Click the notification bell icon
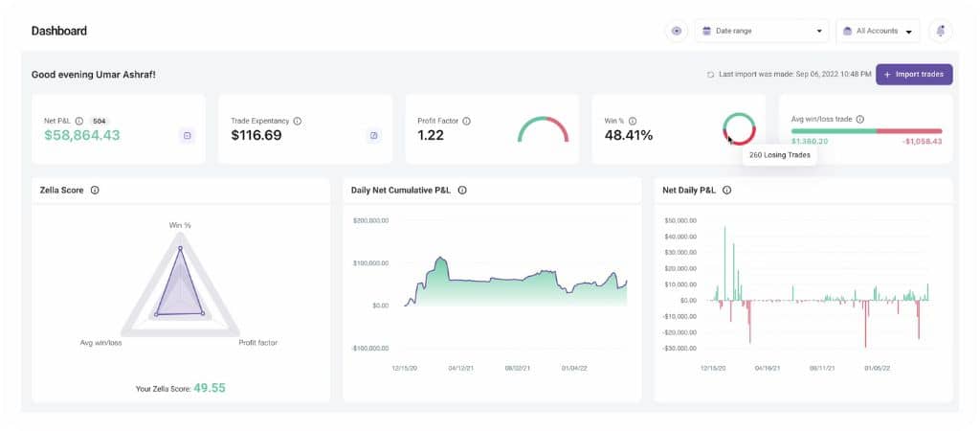The width and height of the screenshot is (980, 431). [941, 31]
